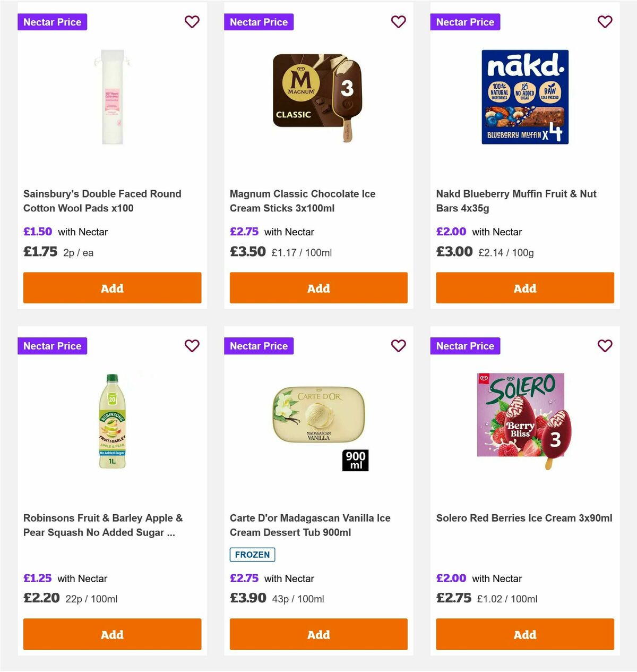Click the Nectar Price badge on cotton wool pads
The width and height of the screenshot is (637, 672).
point(52,22)
